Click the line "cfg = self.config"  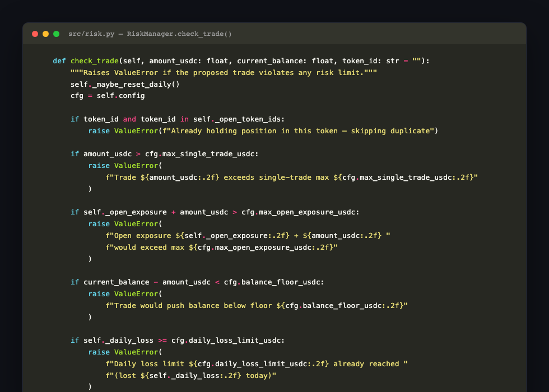coord(108,96)
